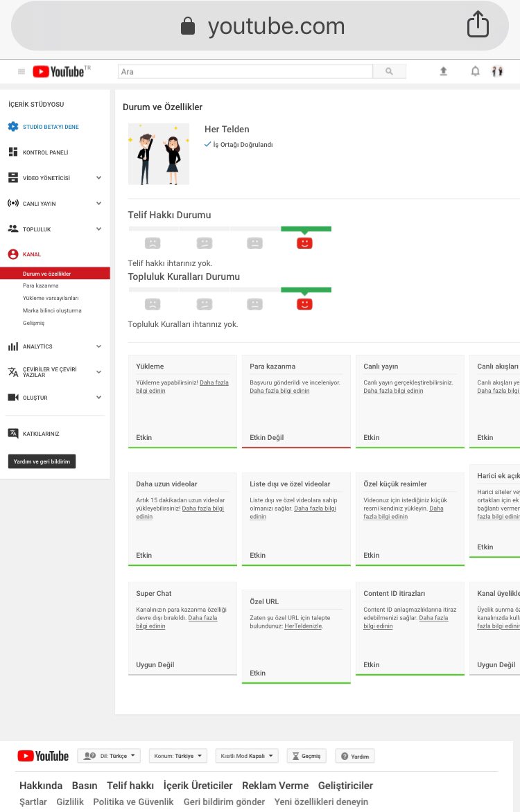Select Durum ve özellikler menu item
Screen dimensions: 520x812
pos(55,274)
